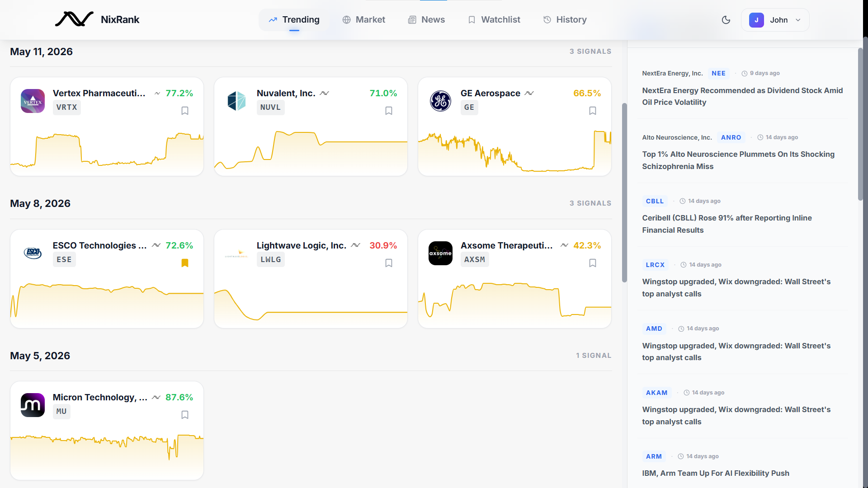The width and height of the screenshot is (868, 488).
Task: Open Ceribell Rose 91% article
Action: [727, 224]
